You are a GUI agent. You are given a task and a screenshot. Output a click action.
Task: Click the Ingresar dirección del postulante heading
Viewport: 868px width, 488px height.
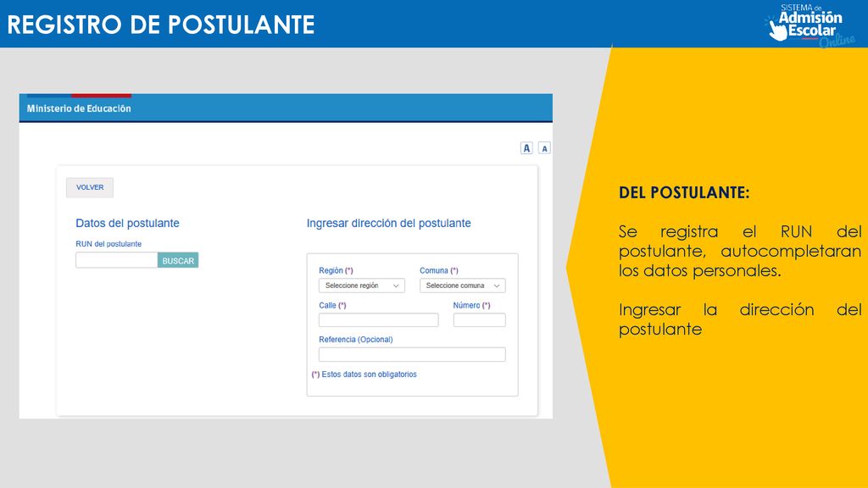(x=388, y=223)
